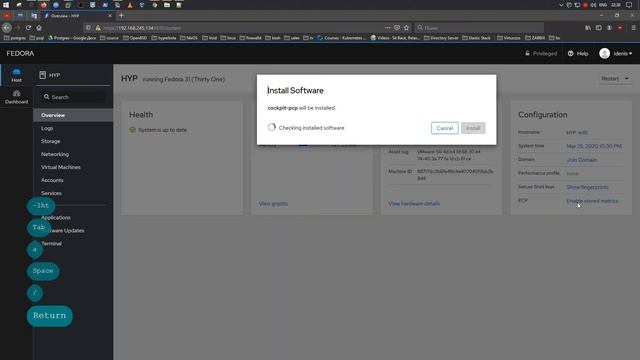Open the ZABBIX bookmark folder
The width and height of the screenshot is (640, 360).
[535, 38]
